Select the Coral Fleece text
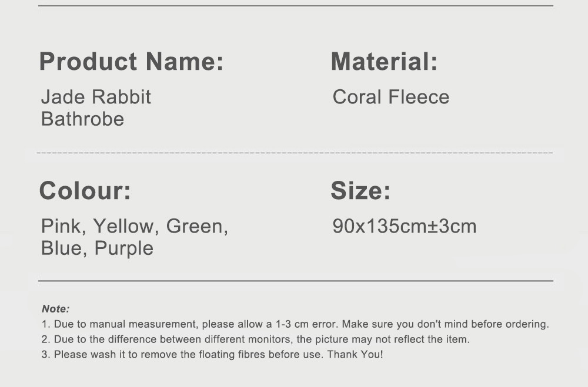 click(x=391, y=97)
